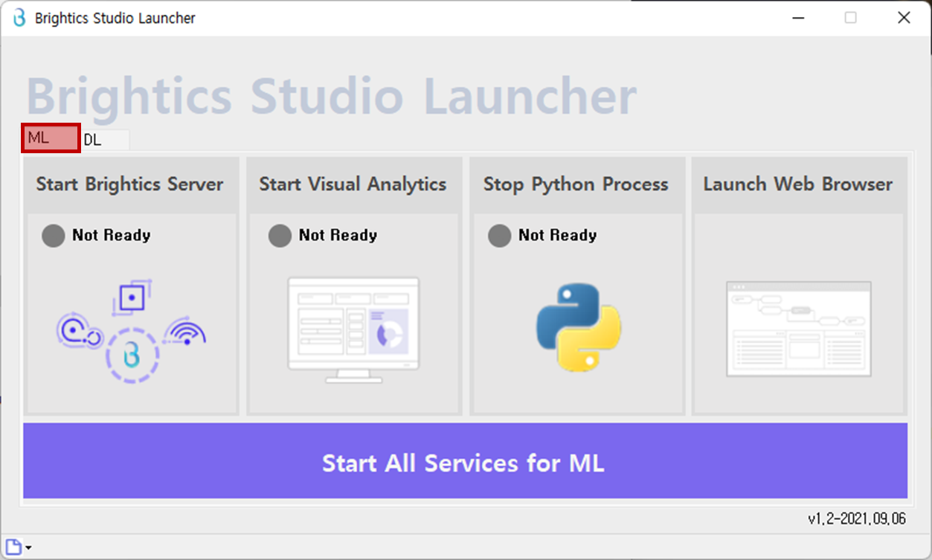Click the Start Brightics Server heading
The width and height of the screenshot is (932, 560).
[x=130, y=184]
